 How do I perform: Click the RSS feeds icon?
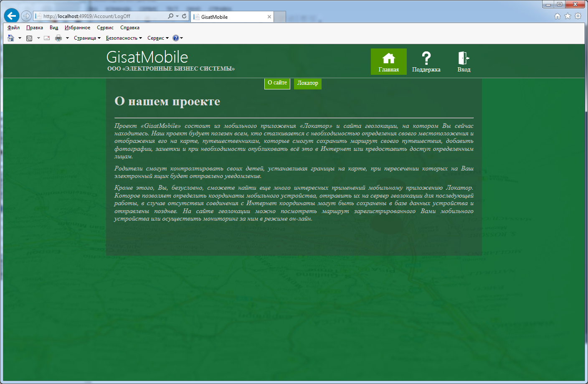[29, 38]
